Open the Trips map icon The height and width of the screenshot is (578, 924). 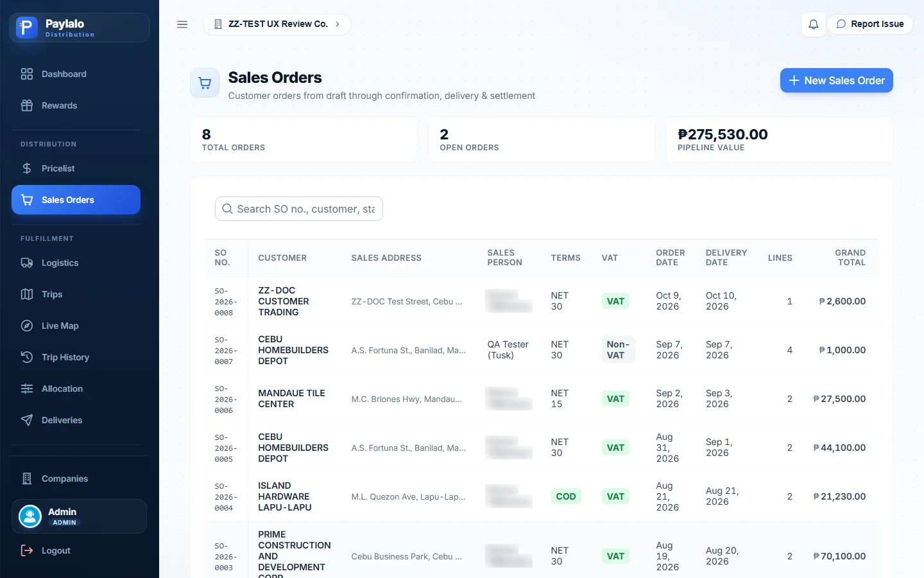tap(27, 294)
